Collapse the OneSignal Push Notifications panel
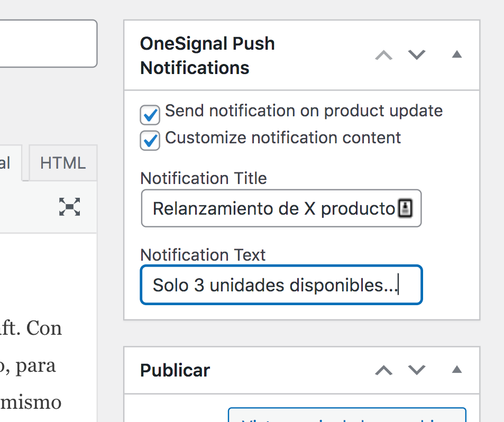Image resolution: width=504 pixels, height=422 pixels. [x=456, y=54]
